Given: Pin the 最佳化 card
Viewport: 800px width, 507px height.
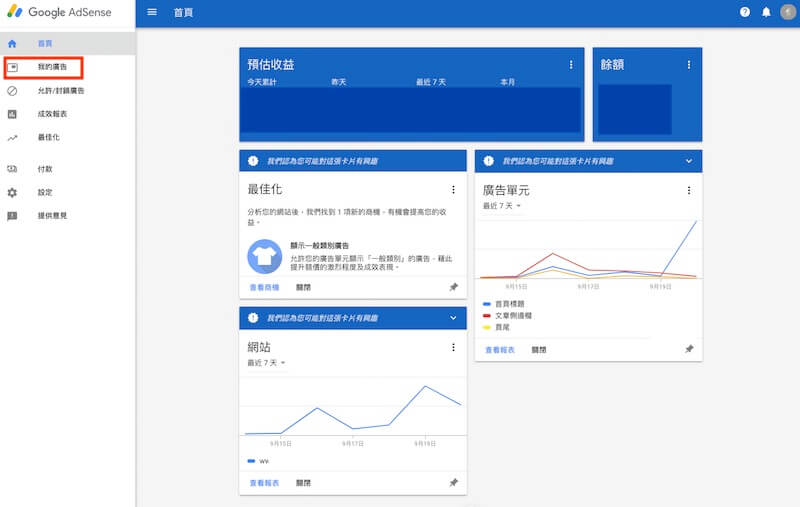Looking at the screenshot, I should click(x=453, y=287).
